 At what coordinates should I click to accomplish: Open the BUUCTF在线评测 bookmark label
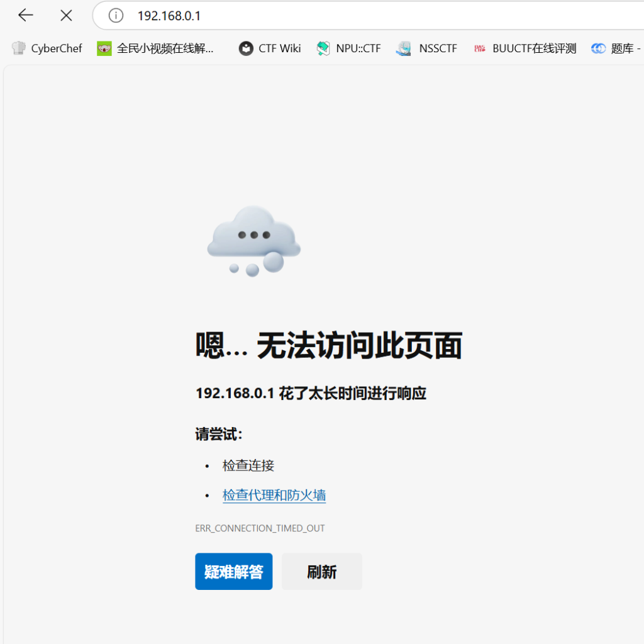click(x=535, y=48)
